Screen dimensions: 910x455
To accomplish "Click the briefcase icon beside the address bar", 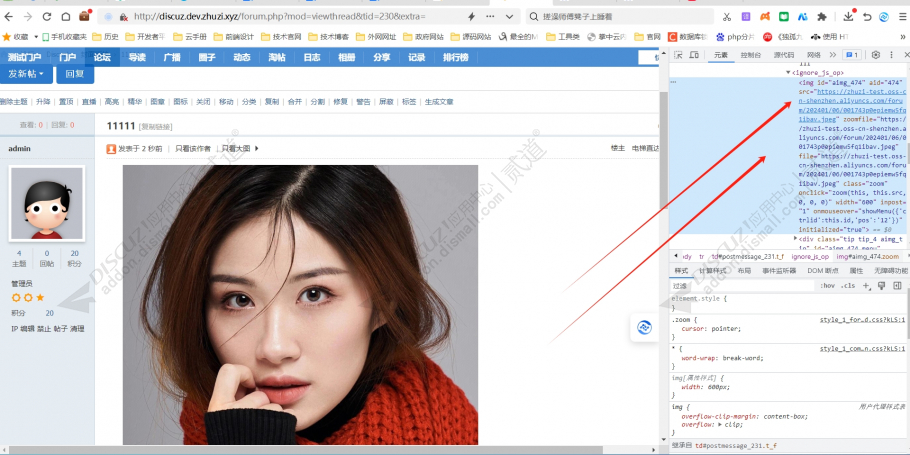I will click(85, 16).
